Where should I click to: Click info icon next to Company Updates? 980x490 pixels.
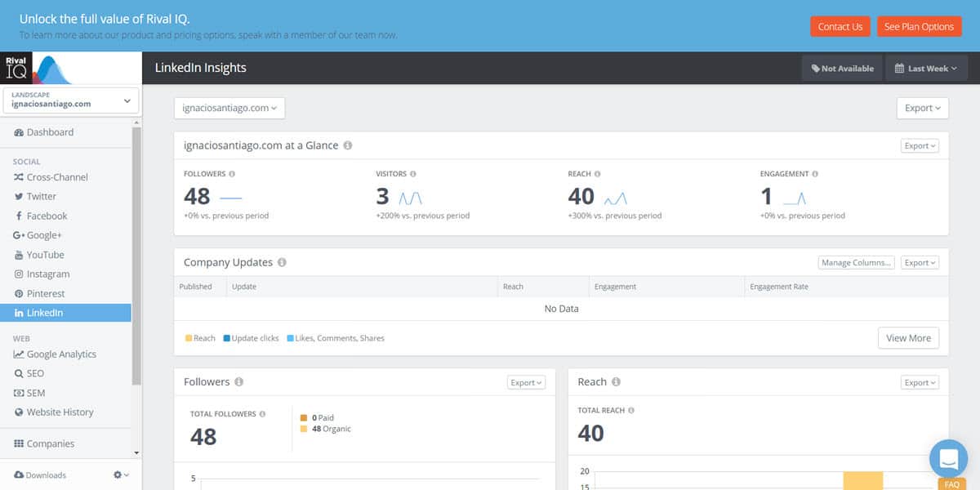pos(282,263)
